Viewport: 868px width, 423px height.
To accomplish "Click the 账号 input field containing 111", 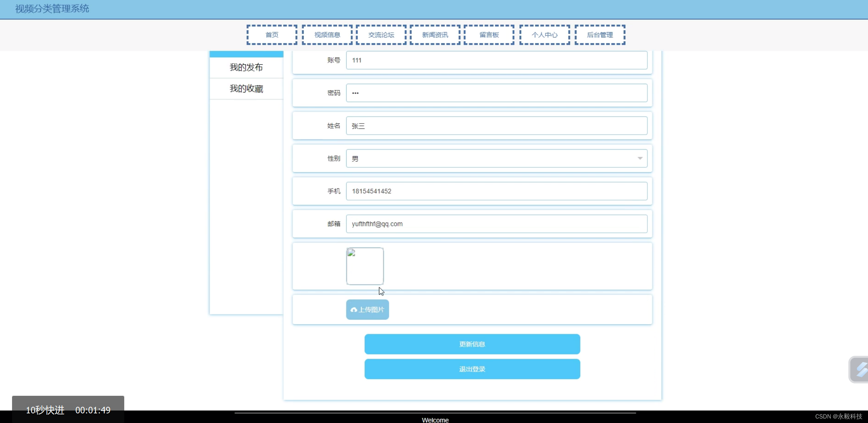I will pyautogui.click(x=496, y=60).
